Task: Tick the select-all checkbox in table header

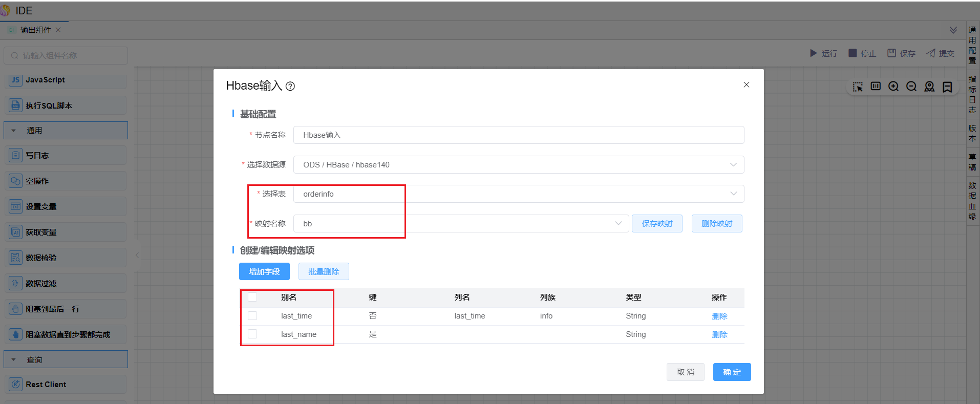Action: point(252,297)
